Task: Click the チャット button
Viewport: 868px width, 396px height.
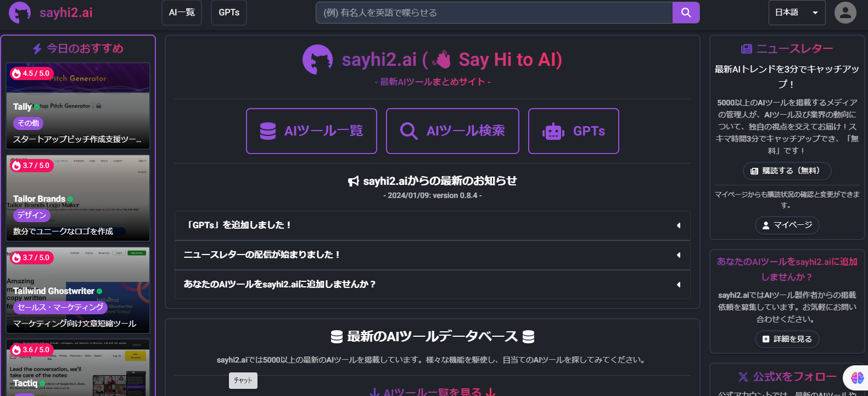Action: tap(243, 381)
